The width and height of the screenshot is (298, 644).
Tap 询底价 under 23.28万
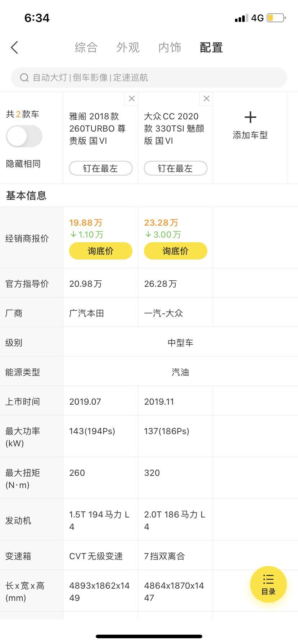point(176,251)
